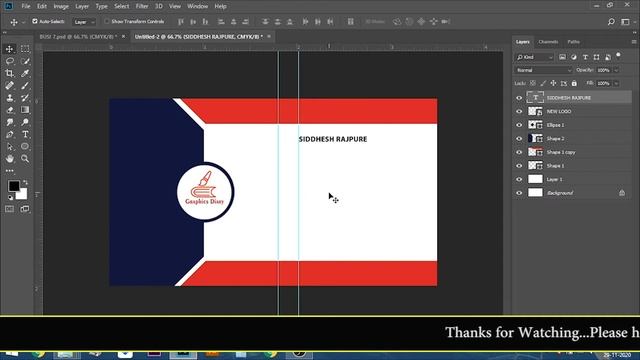Viewport: 640px width, 360px height.
Task: Filter layers by pixel layers
Action: pos(562,57)
